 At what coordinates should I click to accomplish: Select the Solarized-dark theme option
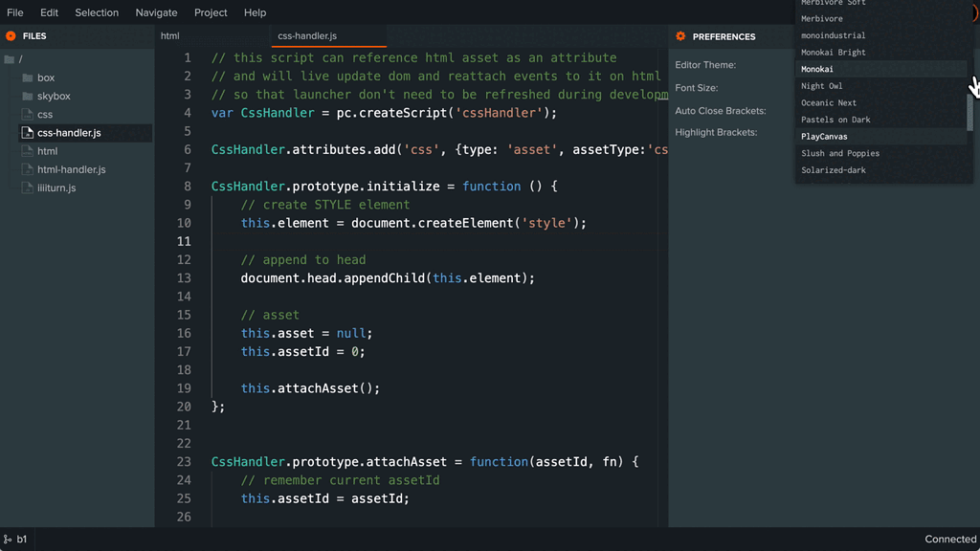tap(833, 170)
